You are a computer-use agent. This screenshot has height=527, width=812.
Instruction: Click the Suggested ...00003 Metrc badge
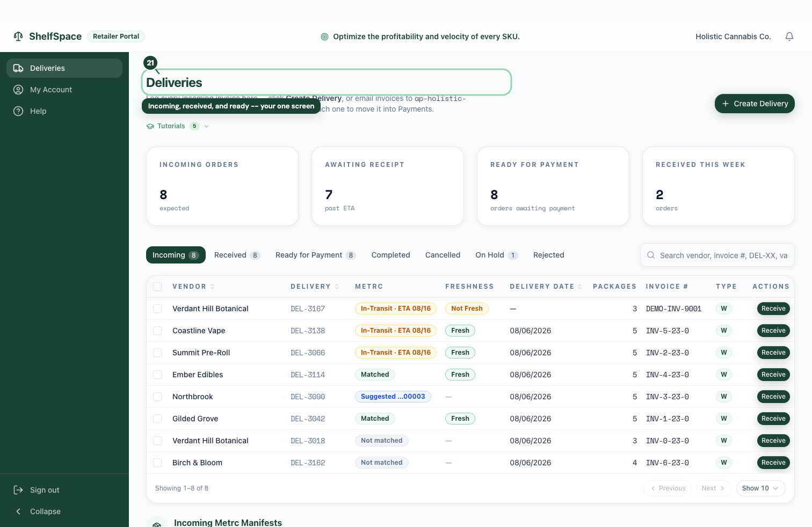click(x=393, y=397)
